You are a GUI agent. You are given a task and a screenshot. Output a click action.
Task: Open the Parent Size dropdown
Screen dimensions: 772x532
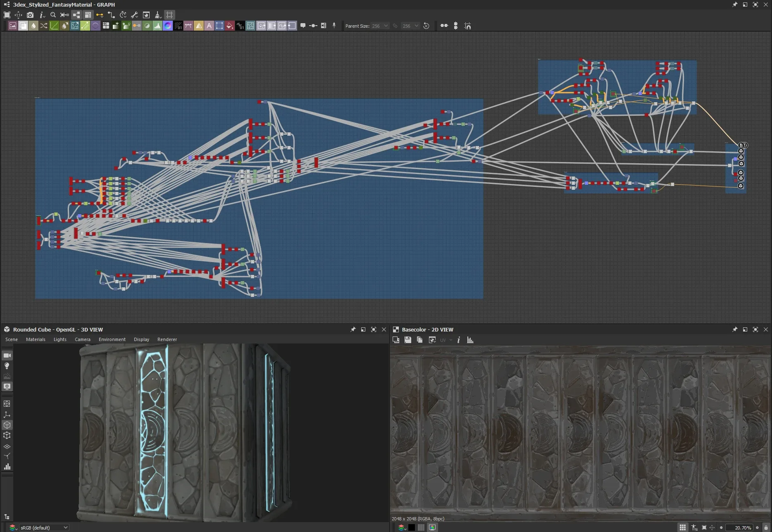pos(379,26)
